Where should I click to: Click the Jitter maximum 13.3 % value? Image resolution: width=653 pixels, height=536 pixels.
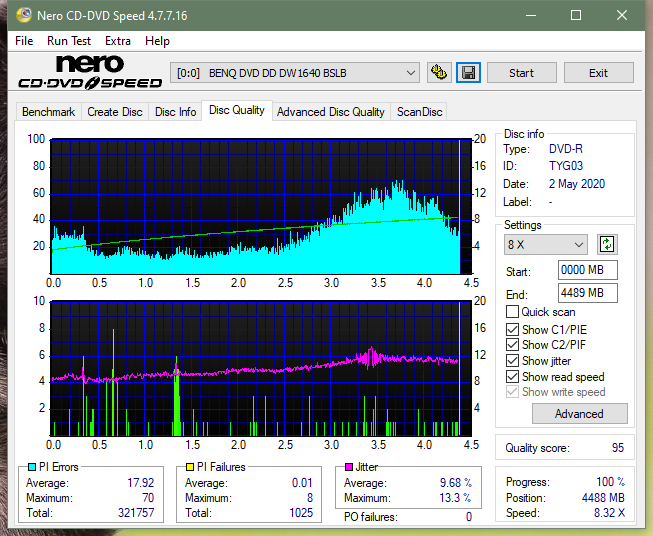tap(456, 498)
